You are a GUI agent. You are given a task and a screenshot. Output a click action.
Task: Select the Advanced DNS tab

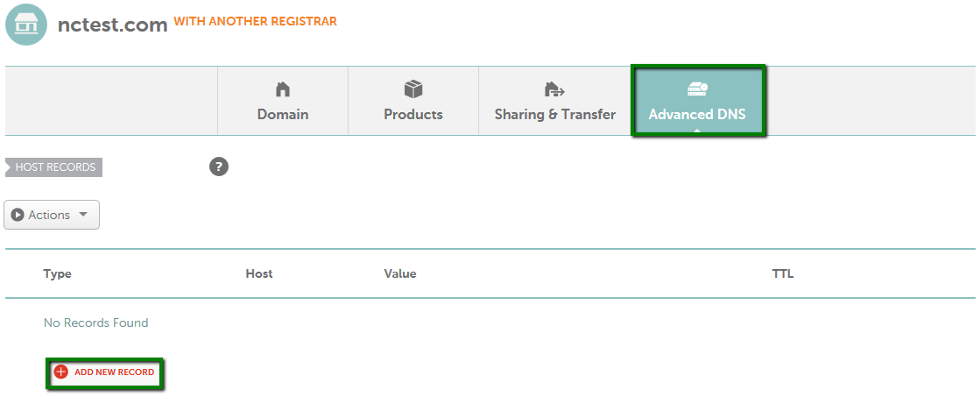(x=697, y=101)
